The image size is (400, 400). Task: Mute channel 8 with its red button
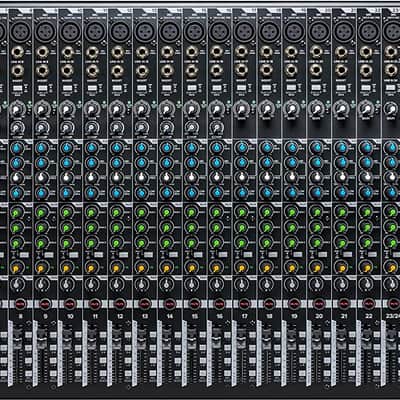[20, 304]
